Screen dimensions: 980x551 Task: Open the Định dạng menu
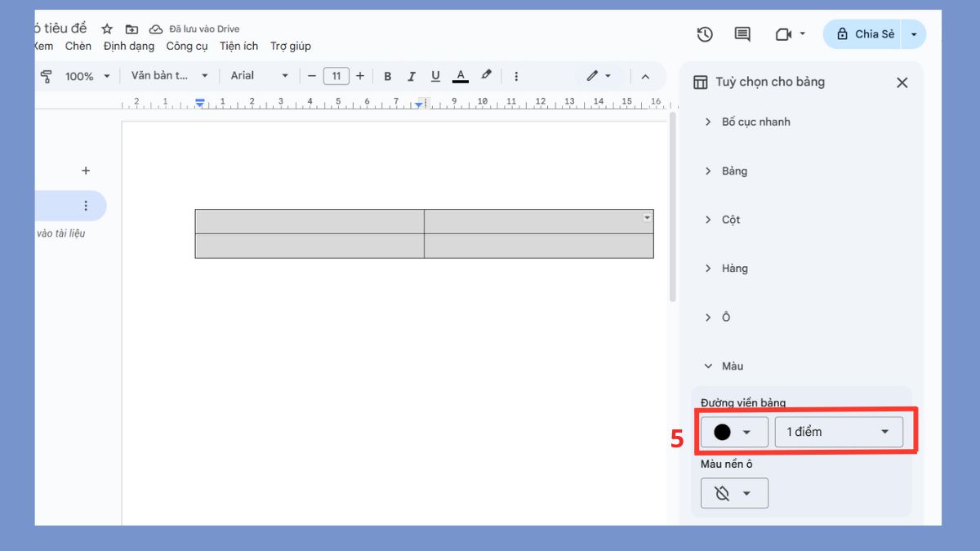pos(129,47)
